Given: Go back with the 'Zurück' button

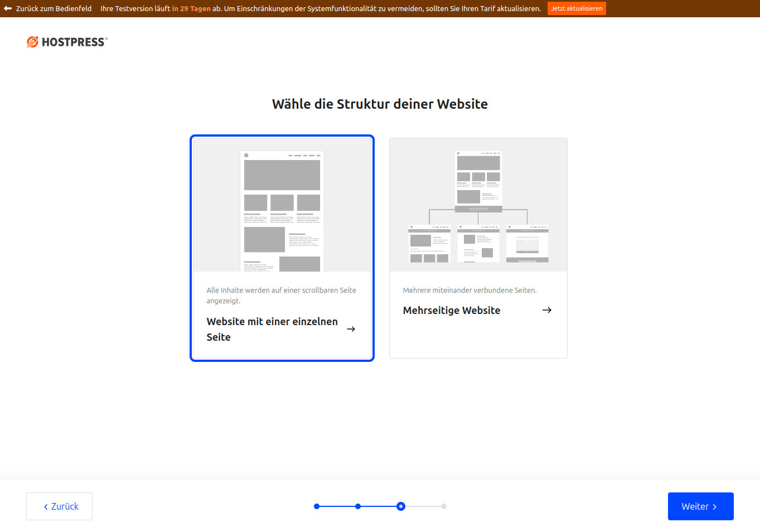Looking at the screenshot, I should click(59, 506).
